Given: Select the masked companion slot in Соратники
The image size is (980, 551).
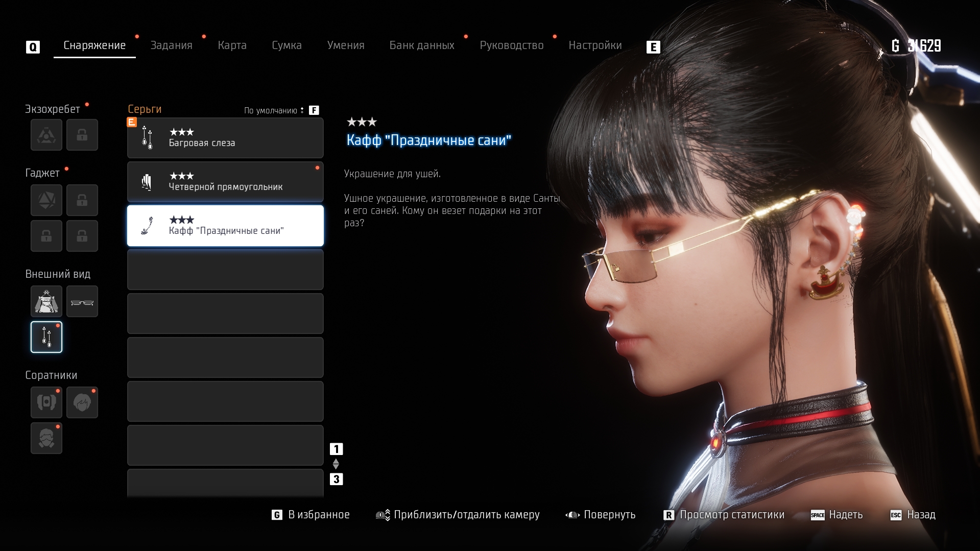Looking at the screenshot, I should click(x=46, y=438).
